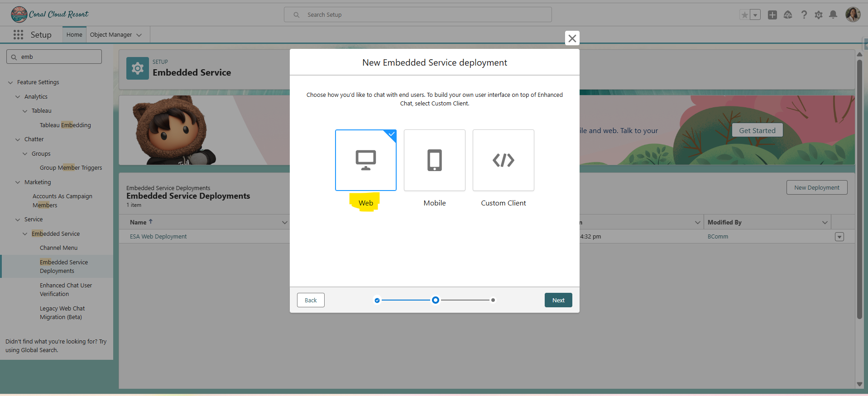868x396 pixels.
Task: Click the Quick Find box containing emb
Action: 54,57
